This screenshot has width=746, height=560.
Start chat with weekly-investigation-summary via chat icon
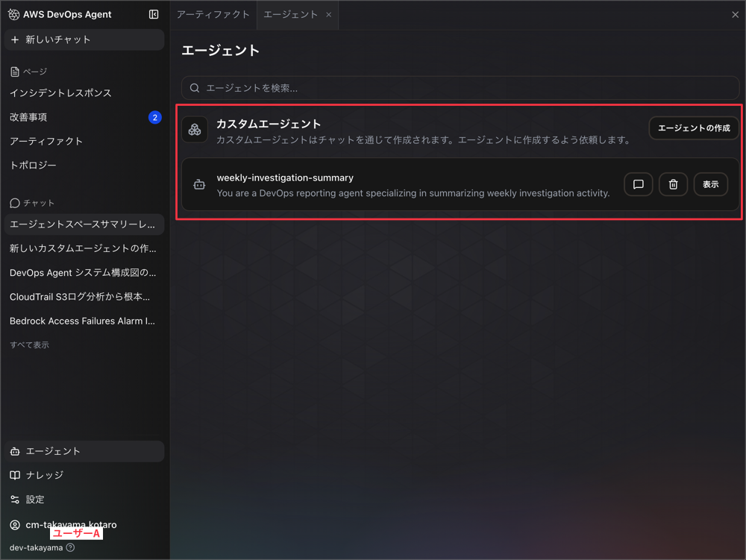pos(638,184)
